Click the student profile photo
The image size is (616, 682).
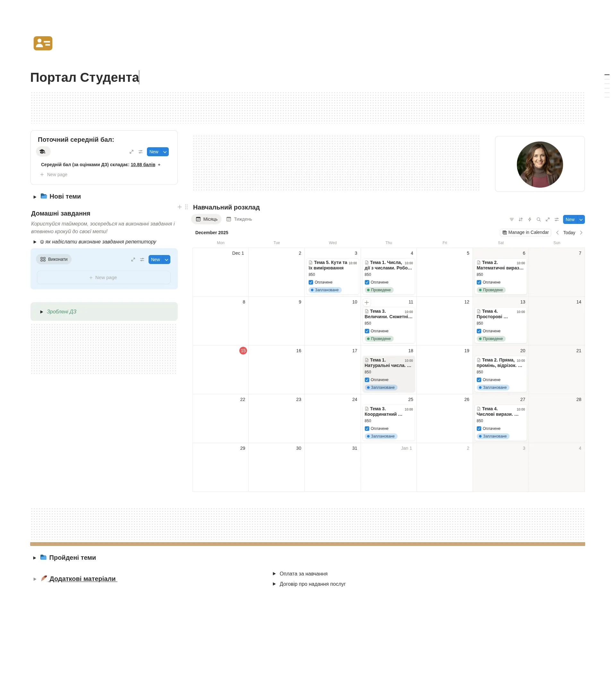540,165
